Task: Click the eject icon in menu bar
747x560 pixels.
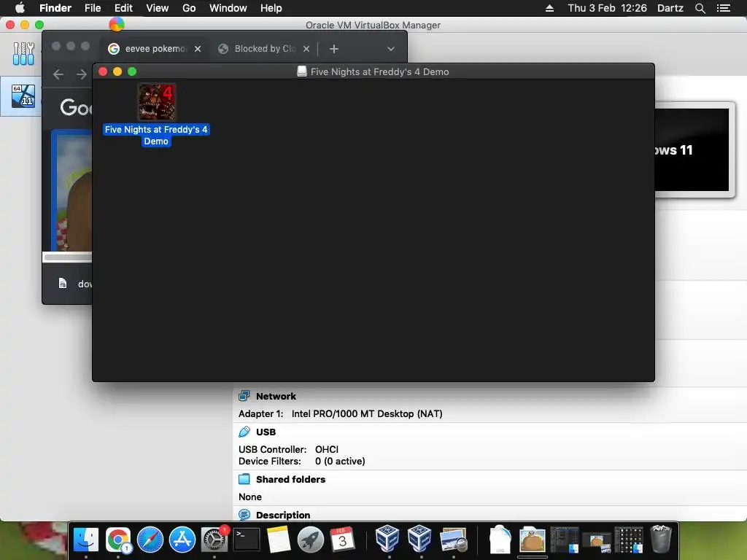Action: [x=549, y=8]
